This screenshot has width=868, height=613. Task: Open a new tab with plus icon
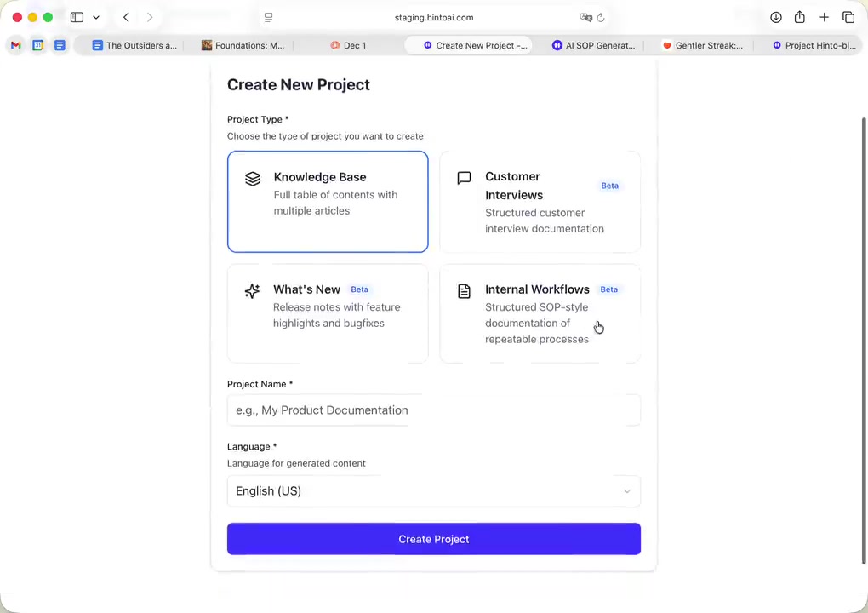(x=824, y=17)
